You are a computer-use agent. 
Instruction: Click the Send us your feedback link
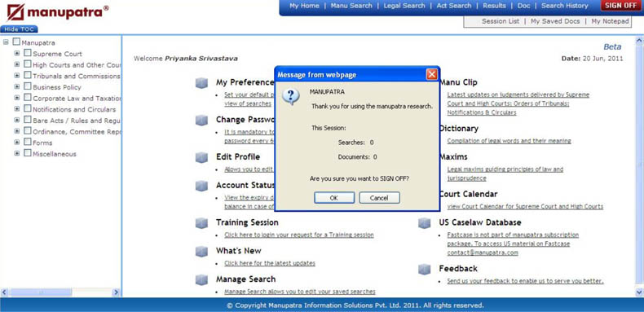point(525,281)
